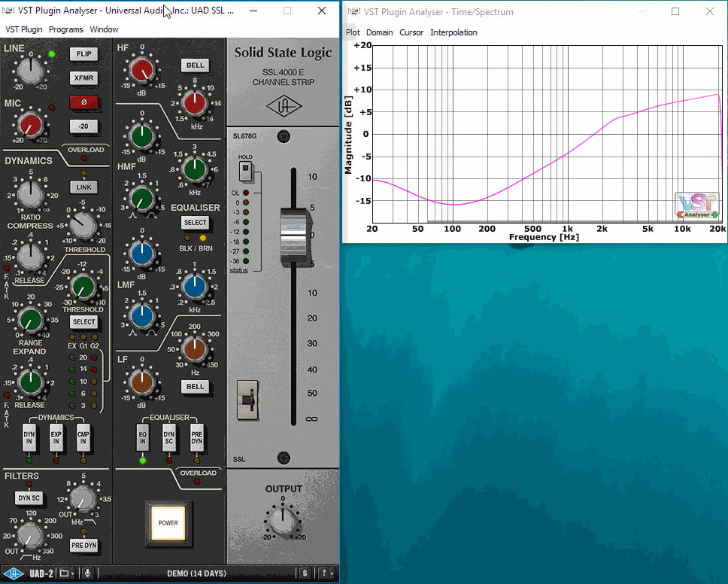Click the red MIC gain knob

(31, 124)
